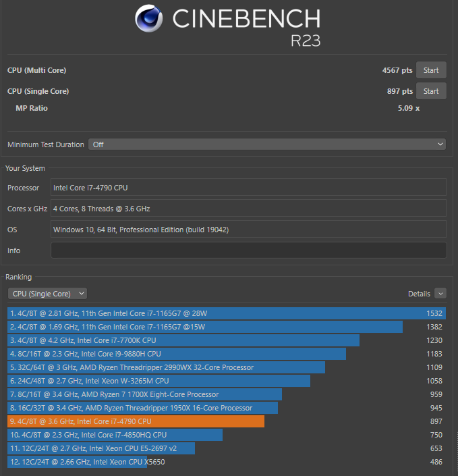Click the score 486 in the ranking

point(436,462)
